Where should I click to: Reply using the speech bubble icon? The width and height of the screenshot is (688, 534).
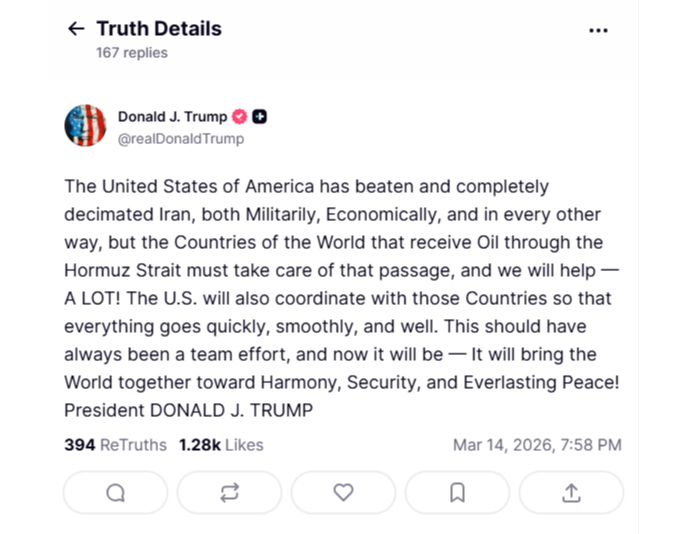click(x=116, y=492)
